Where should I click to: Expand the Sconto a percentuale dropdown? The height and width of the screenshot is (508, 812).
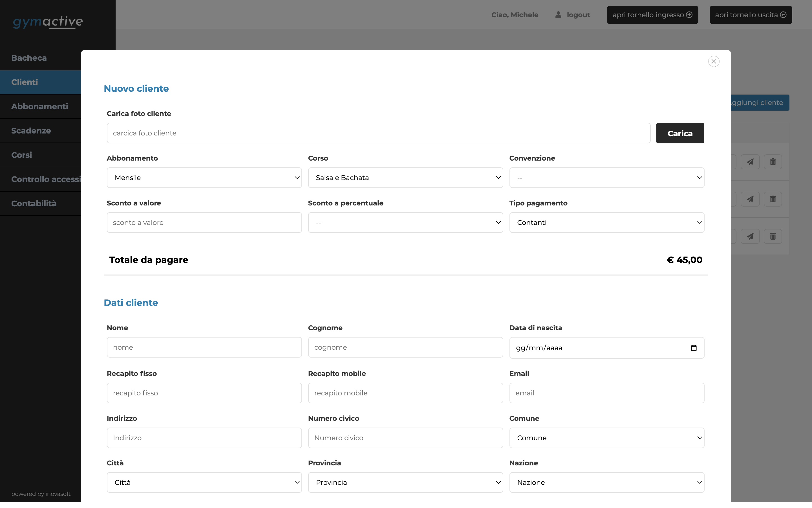click(x=405, y=222)
